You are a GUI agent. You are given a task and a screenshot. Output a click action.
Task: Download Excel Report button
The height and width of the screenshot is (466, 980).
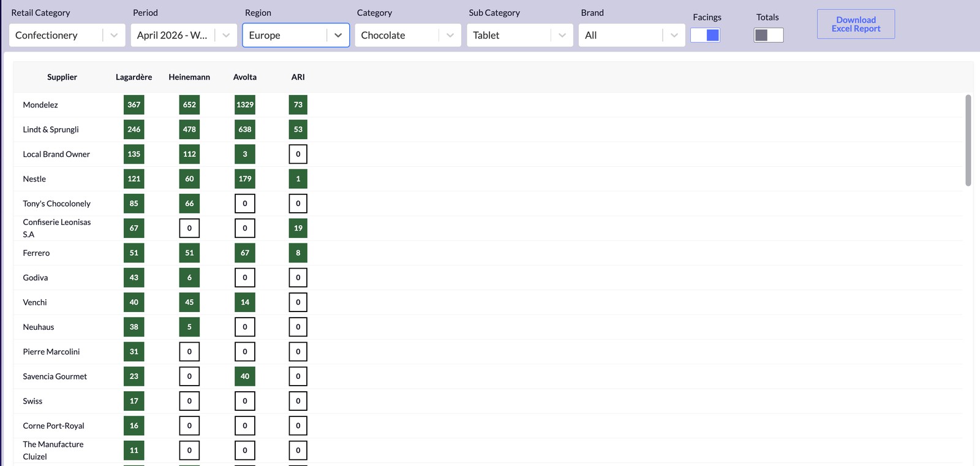(x=856, y=25)
